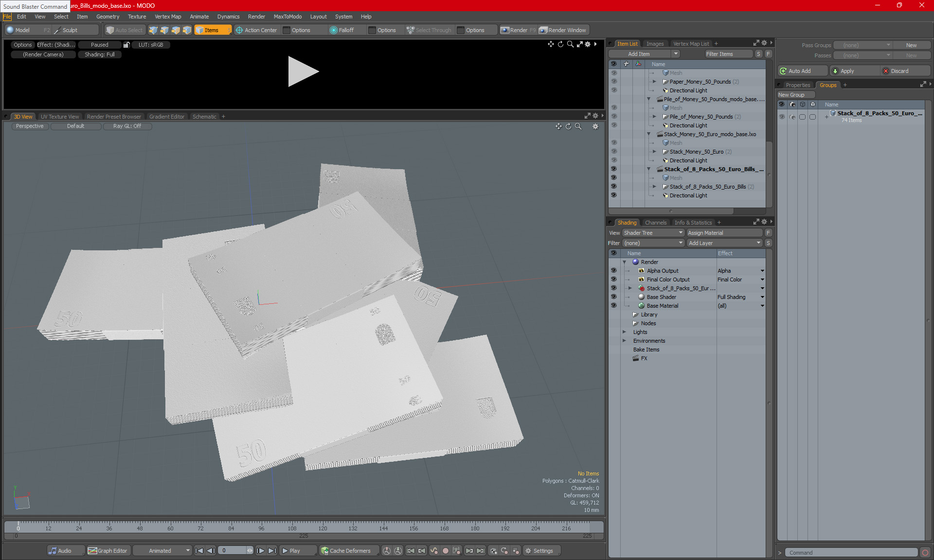
Task: Open Graph Editor
Action: point(108,551)
